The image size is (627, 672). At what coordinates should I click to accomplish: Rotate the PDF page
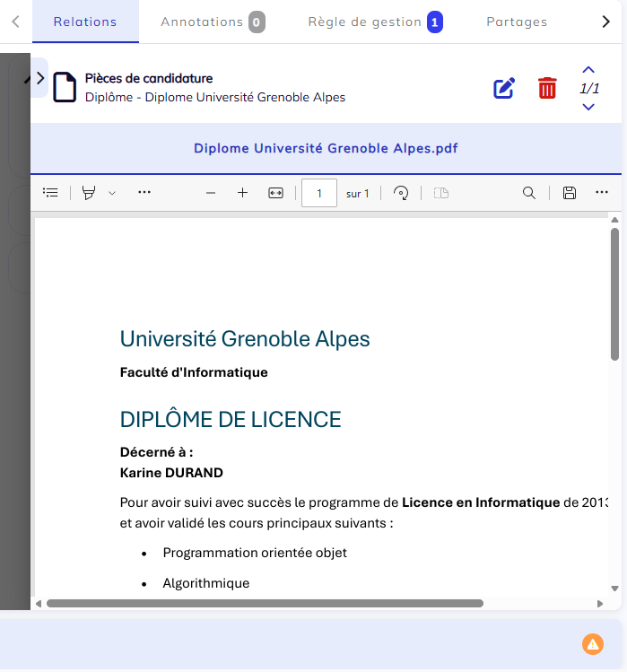coord(401,193)
